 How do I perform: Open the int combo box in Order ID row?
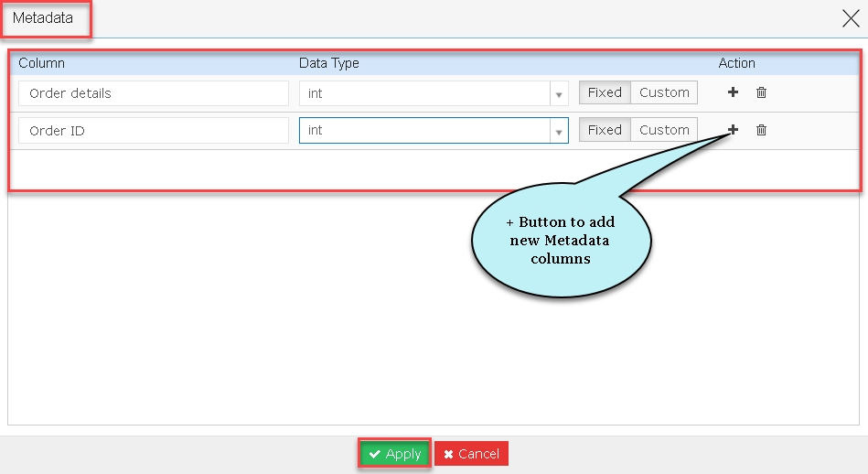tap(434, 130)
